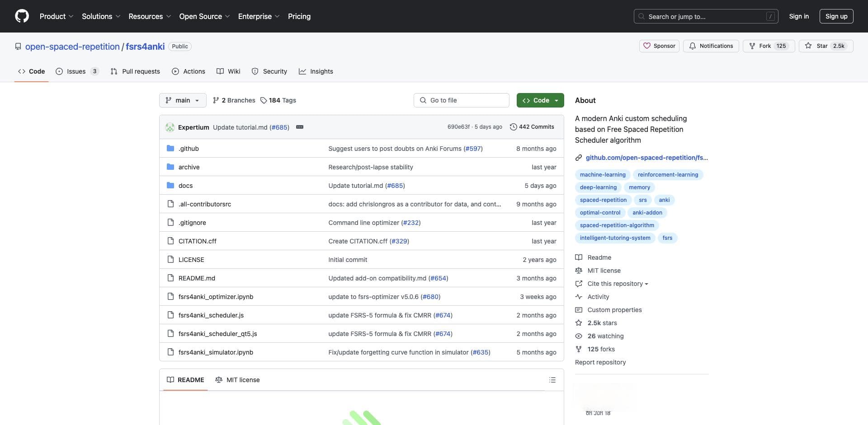Click the folder icon for archive

click(x=170, y=167)
